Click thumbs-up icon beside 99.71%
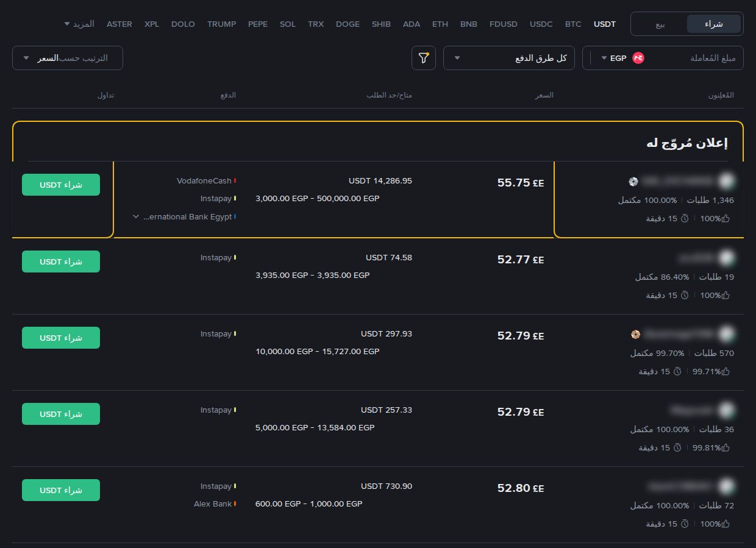This screenshot has height=548, width=756. (x=726, y=371)
